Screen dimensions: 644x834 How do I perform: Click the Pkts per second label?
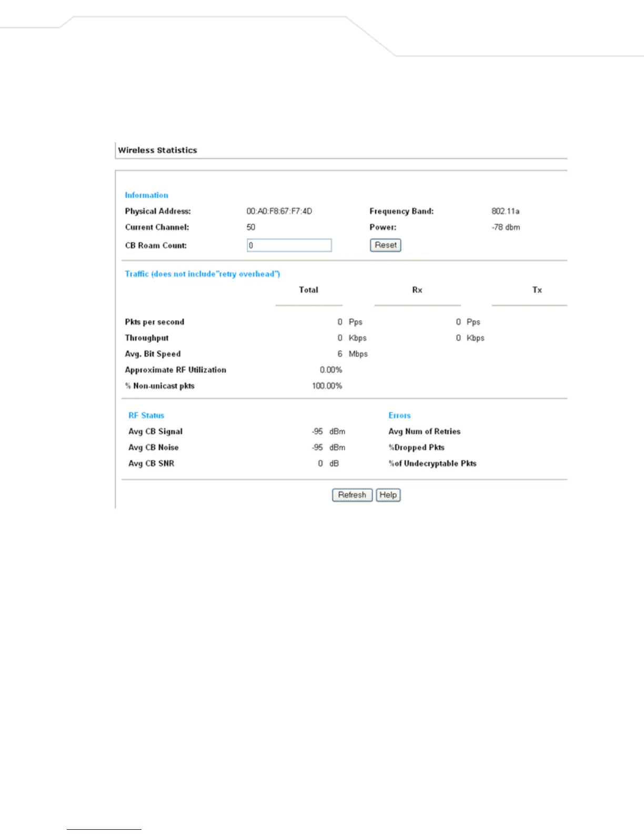tap(155, 322)
